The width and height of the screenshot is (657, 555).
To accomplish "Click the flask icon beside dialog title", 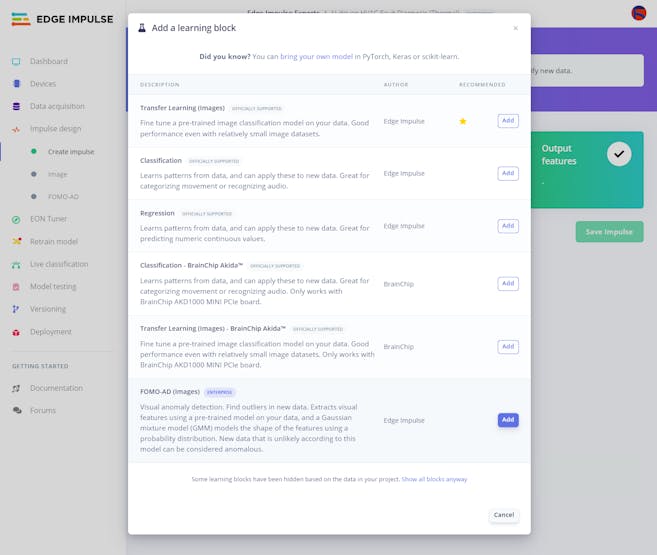I will point(142,28).
